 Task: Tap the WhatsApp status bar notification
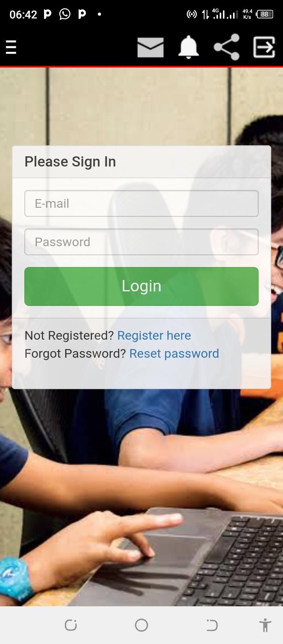click(x=65, y=15)
